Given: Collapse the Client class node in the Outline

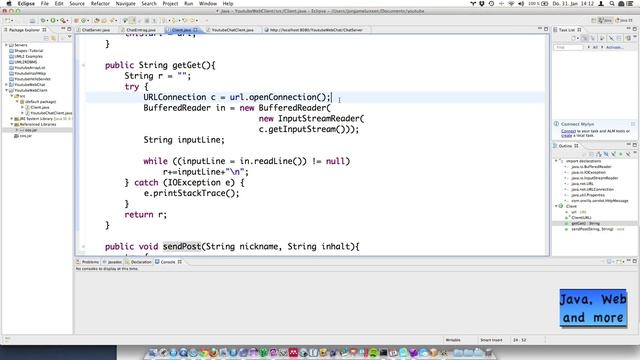Looking at the screenshot, I should pos(556,206).
